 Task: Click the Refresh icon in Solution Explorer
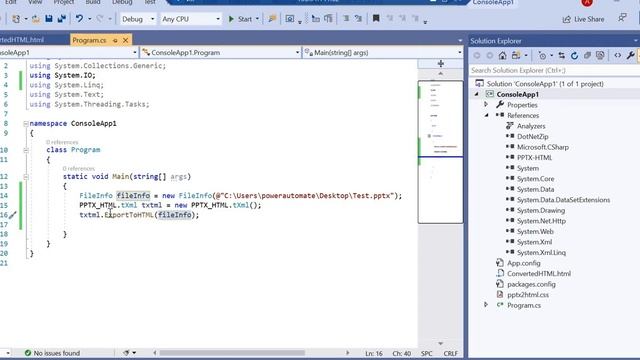click(x=574, y=56)
